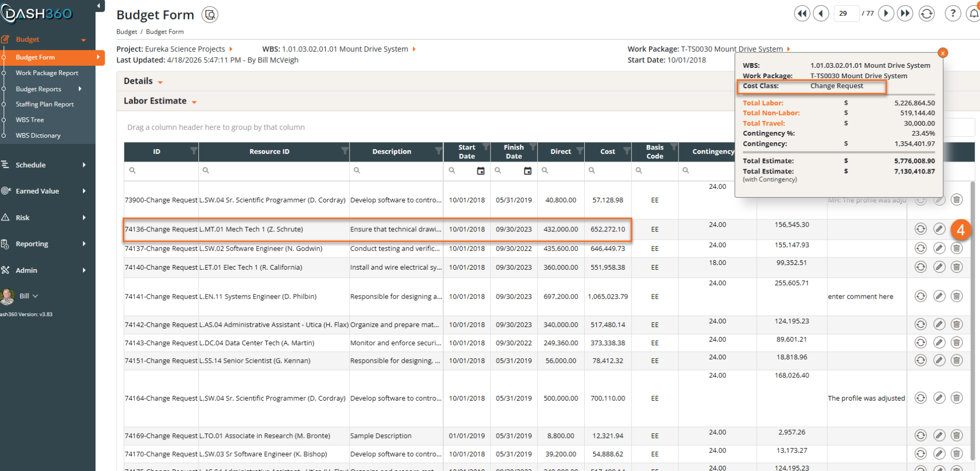Click the Cost column search field
The height and width of the screenshot is (471, 980).
pos(608,171)
